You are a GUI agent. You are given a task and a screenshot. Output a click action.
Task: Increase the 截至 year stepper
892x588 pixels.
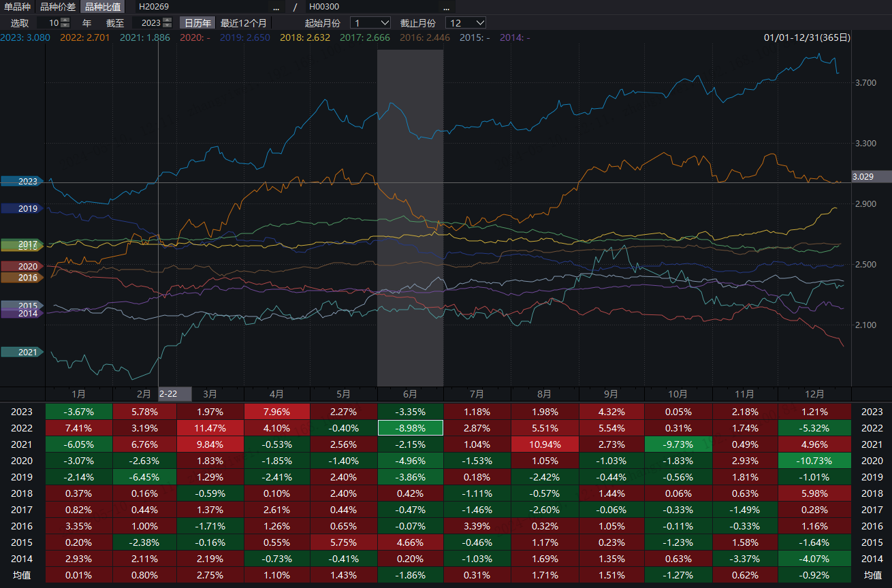pyautogui.click(x=167, y=20)
